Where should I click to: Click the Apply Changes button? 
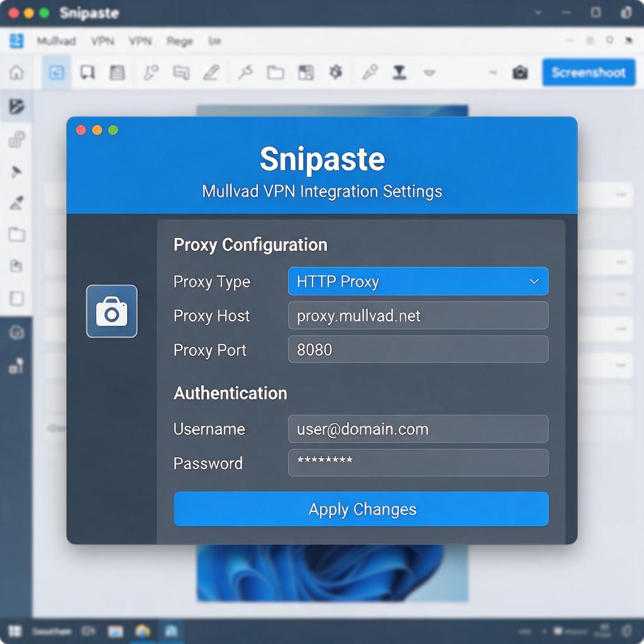coord(361,509)
